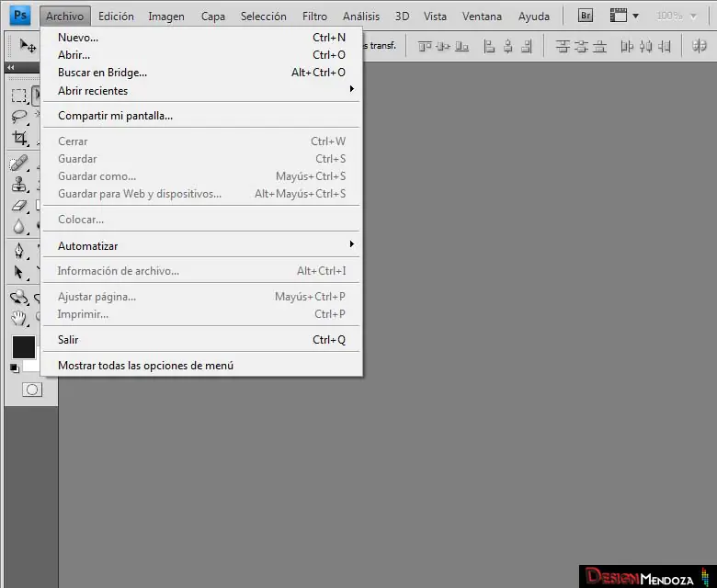Screen dimensions: 717x588
Task: Select Mostrar todas las opciones de menú
Action: tap(201, 366)
